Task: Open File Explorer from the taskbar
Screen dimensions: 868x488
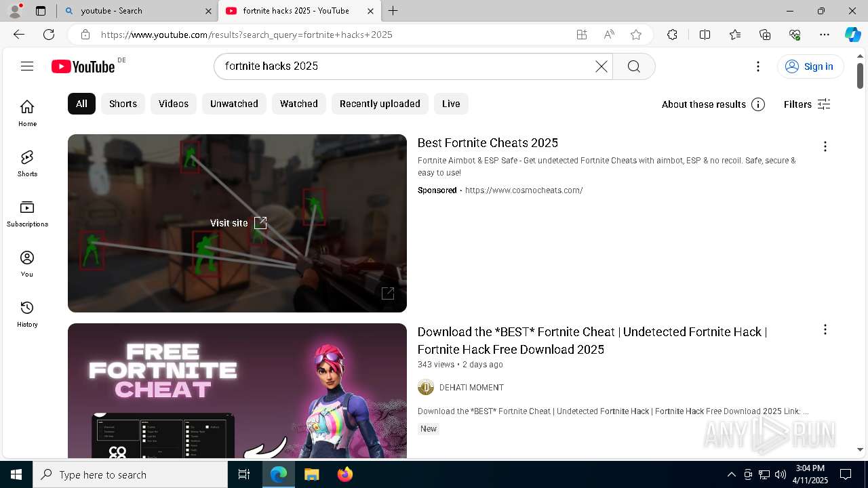Action: click(311, 474)
